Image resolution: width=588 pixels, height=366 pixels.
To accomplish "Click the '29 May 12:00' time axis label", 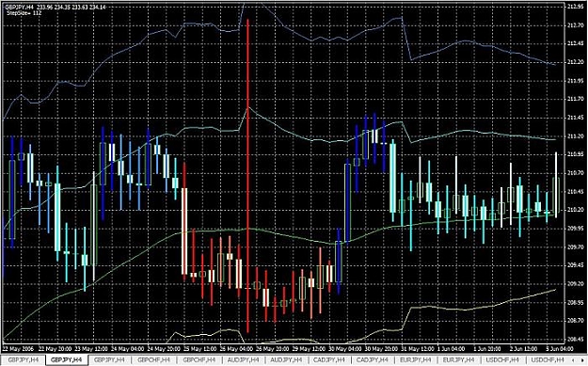I will click(309, 349).
